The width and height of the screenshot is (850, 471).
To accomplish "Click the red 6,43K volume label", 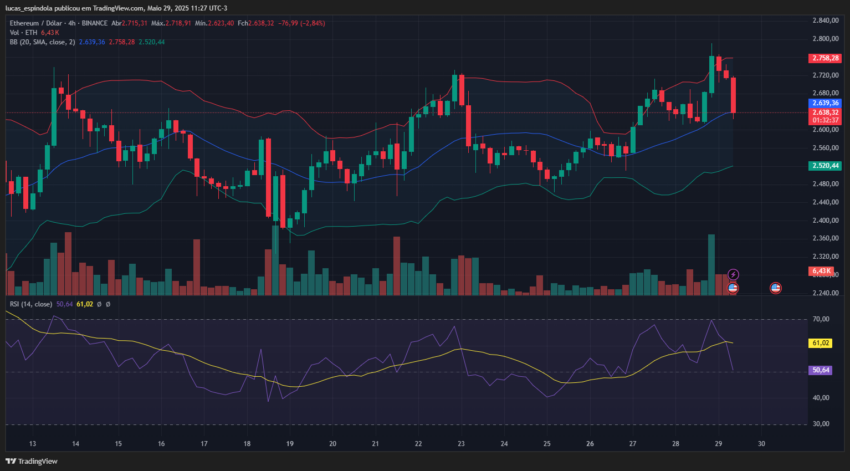I will pyautogui.click(x=821, y=271).
